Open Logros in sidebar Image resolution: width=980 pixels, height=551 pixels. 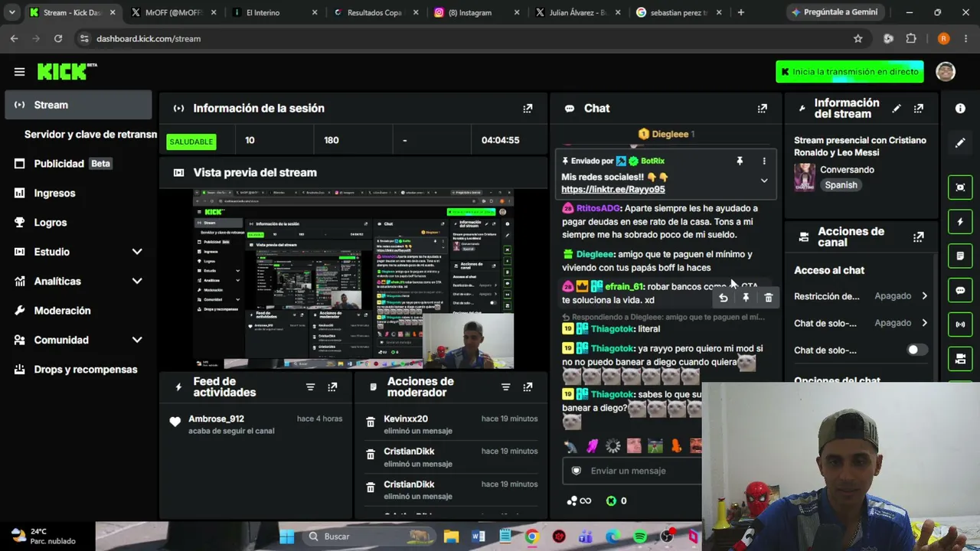click(x=78, y=223)
